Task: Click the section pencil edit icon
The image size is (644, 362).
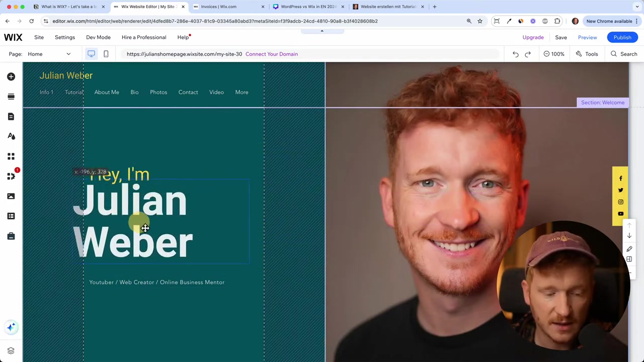Action: pyautogui.click(x=629, y=249)
